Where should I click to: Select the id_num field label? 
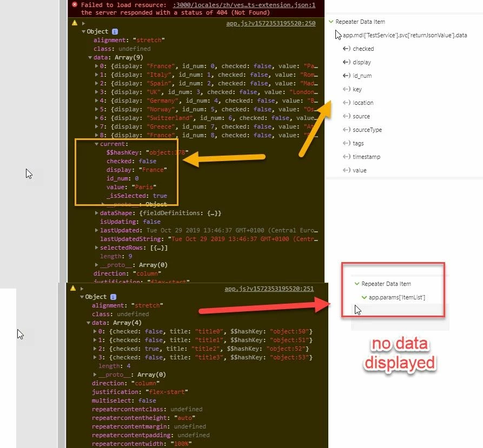click(362, 76)
